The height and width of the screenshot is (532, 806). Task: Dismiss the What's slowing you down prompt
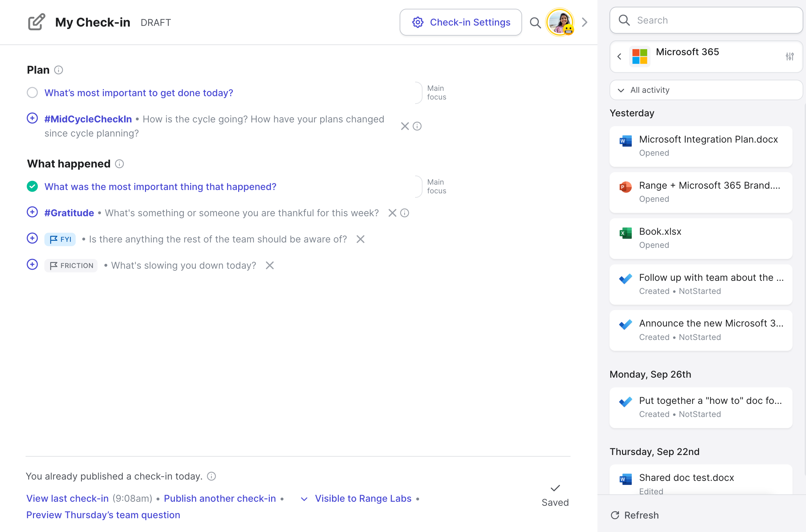click(x=269, y=265)
